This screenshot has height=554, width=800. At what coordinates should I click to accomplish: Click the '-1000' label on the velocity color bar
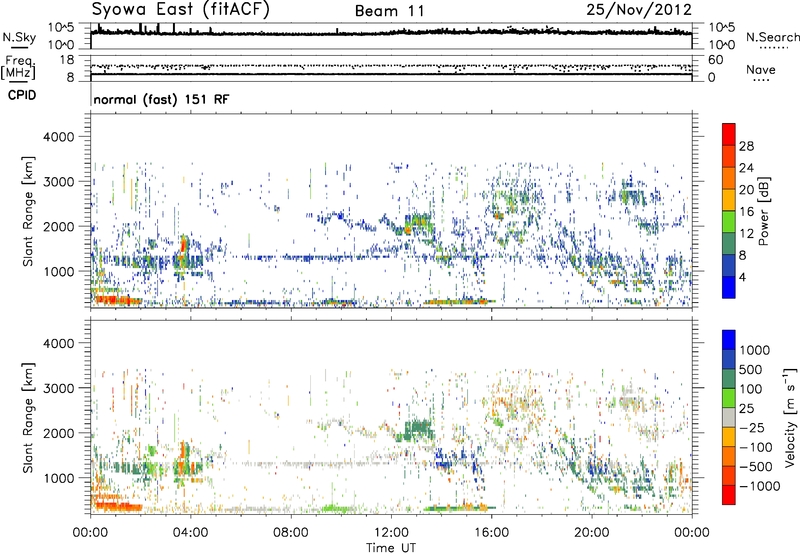(x=759, y=486)
